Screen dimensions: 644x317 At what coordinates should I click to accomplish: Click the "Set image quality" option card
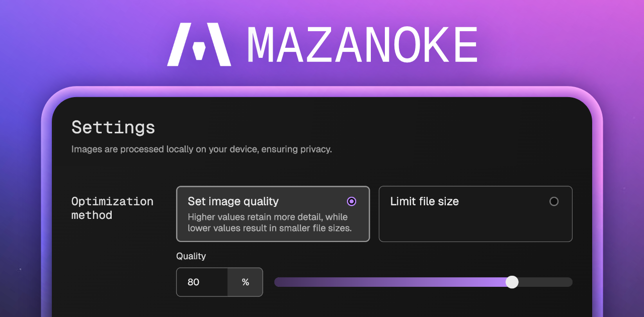pos(273,214)
